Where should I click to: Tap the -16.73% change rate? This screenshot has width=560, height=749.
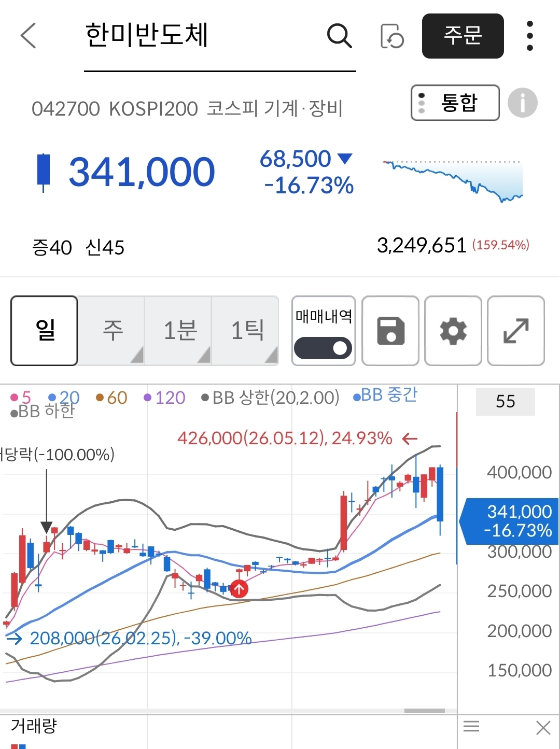coord(309,186)
